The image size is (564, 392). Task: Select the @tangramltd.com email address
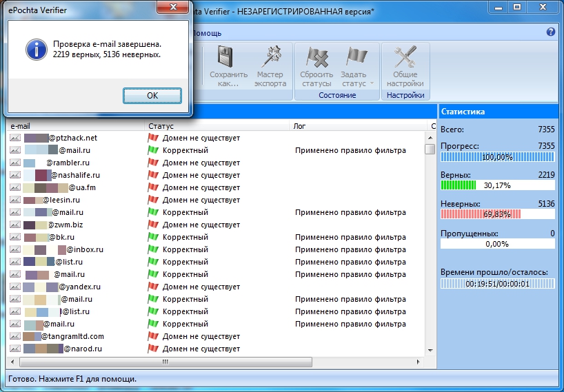(x=72, y=336)
